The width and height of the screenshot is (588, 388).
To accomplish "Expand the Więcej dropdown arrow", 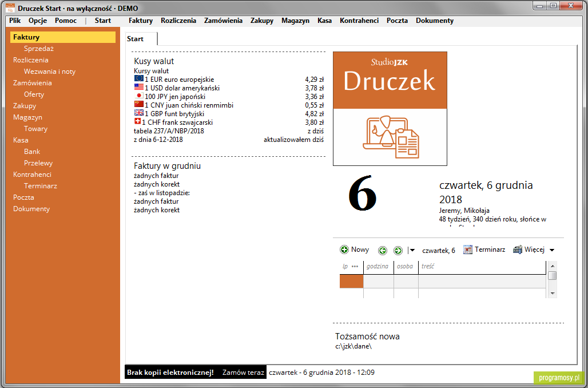I will pos(552,250).
